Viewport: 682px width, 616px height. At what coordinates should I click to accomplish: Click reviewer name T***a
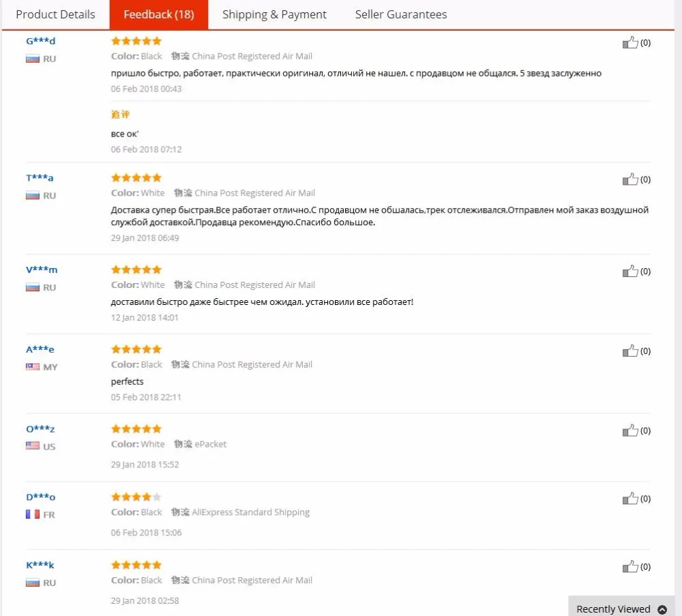pyautogui.click(x=40, y=177)
